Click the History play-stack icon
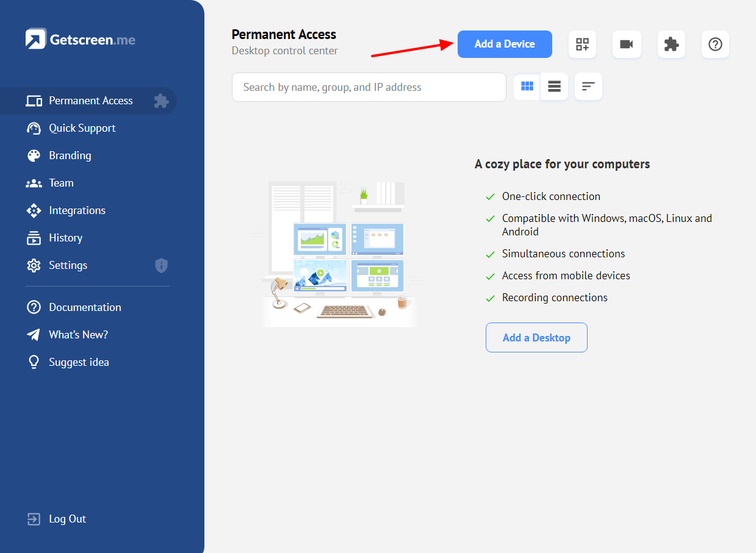 tap(34, 238)
